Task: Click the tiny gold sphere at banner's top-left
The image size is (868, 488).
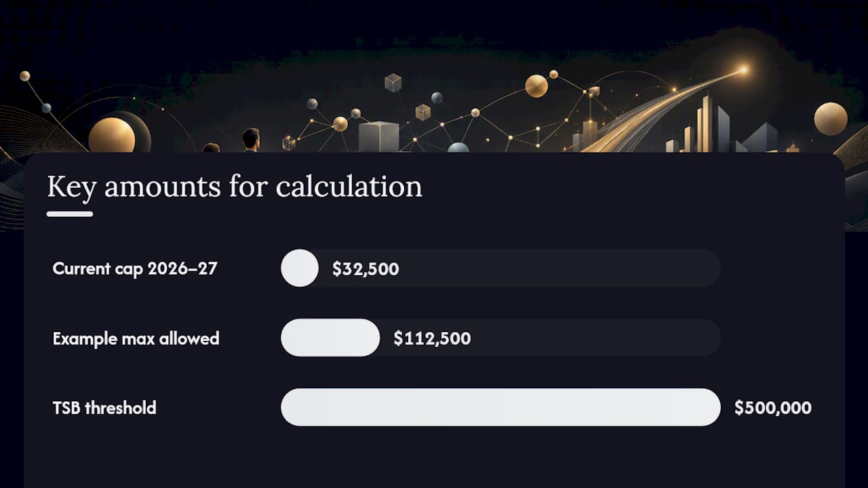Action: [24, 76]
